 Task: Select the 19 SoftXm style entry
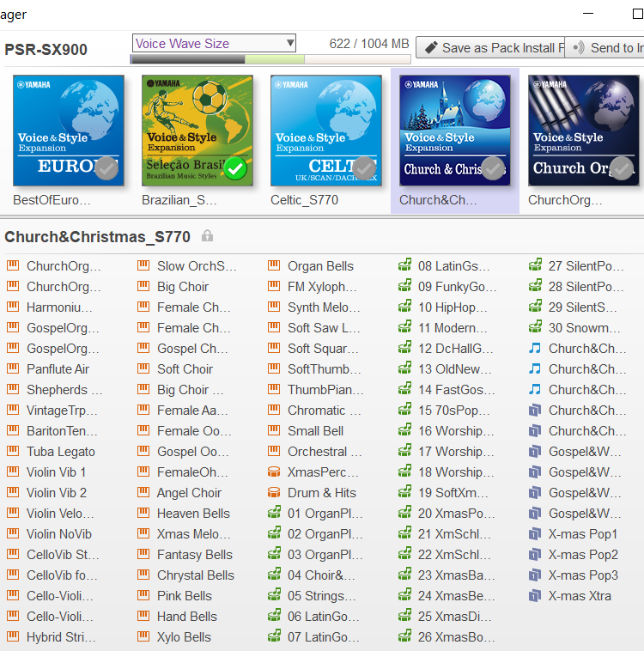click(x=444, y=493)
